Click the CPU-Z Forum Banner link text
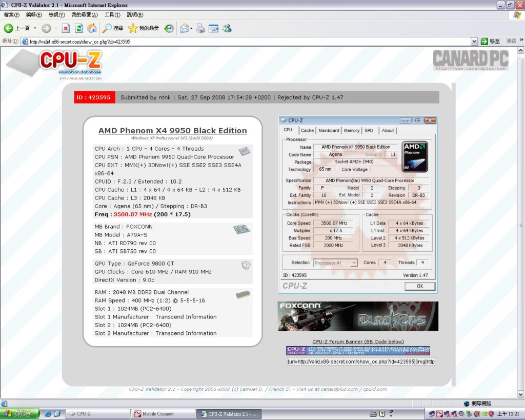The image size is (525, 420). pyautogui.click(x=358, y=342)
